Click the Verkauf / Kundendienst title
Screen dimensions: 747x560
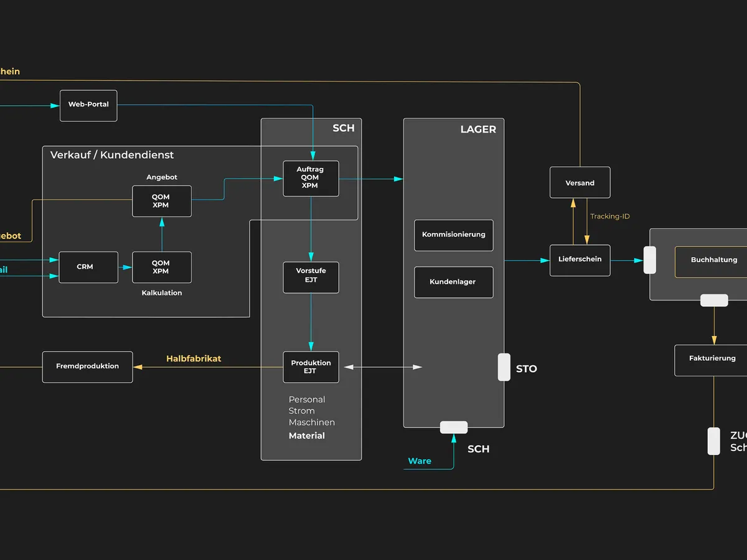(x=112, y=155)
